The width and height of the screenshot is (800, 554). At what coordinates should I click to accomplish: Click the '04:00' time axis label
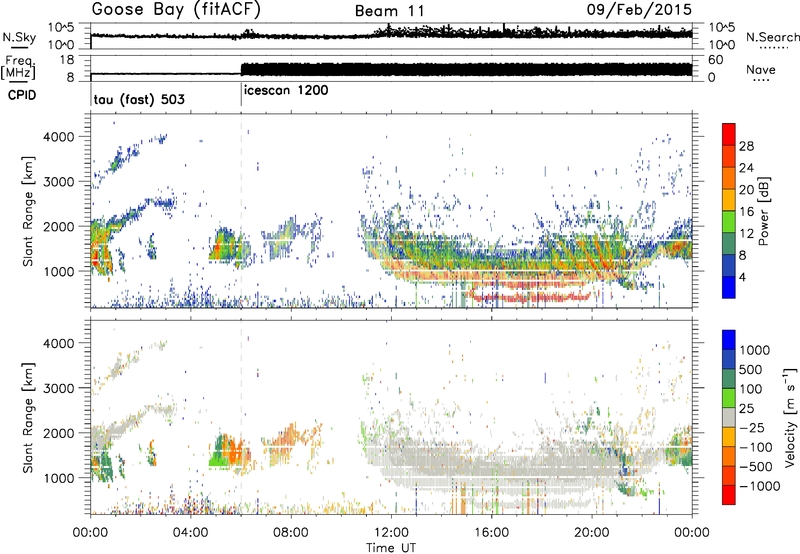(x=191, y=533)
